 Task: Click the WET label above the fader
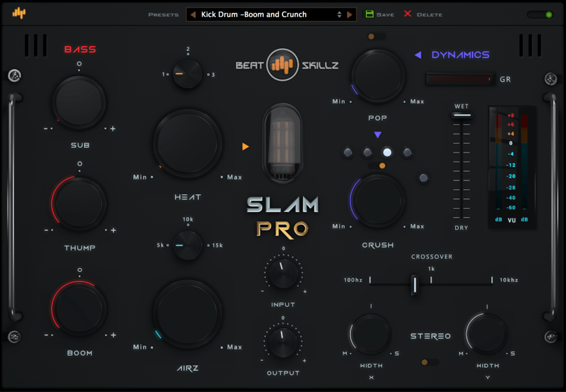pyautogui.click(x=462, y=106)
